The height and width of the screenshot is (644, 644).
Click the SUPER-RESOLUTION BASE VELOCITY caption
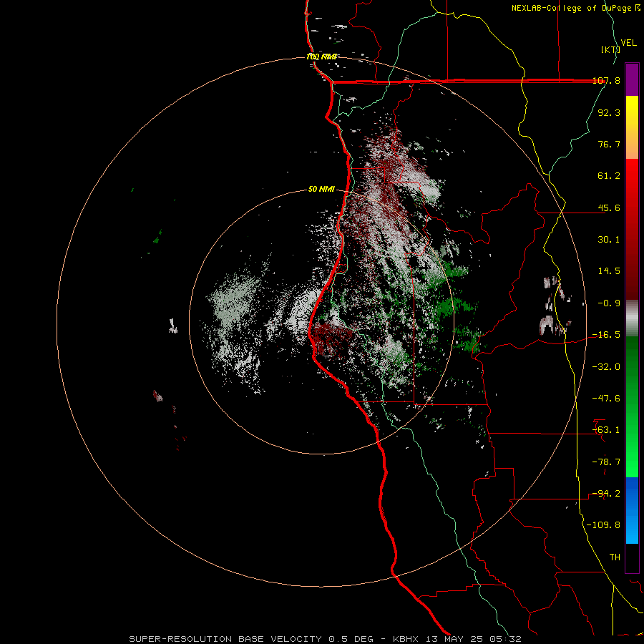[325, 639]
